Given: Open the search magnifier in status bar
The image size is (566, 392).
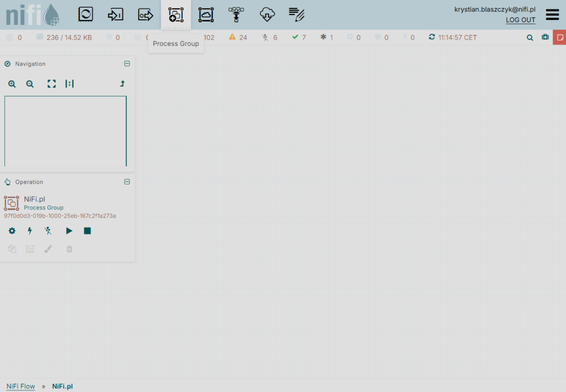Looking at the screenshot, I should [x=530, y=38].
